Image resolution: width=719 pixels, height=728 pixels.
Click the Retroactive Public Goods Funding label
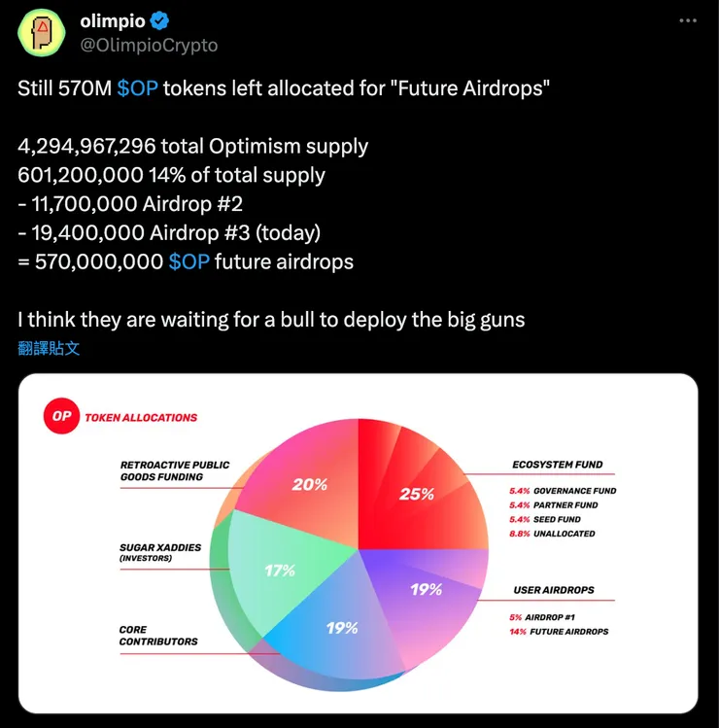point(175,470)
